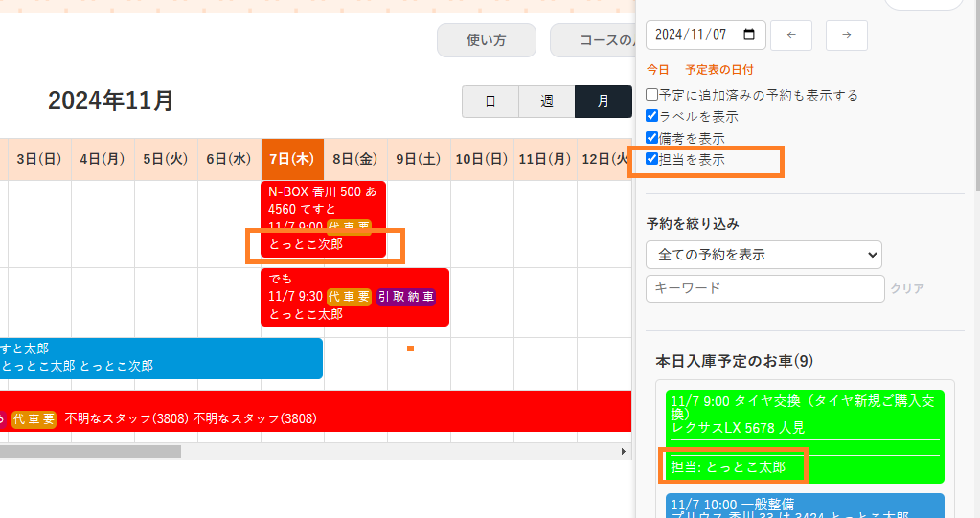Viewport: 980px width, 518px height.
Task: Click the 代車要 label on N-BOX reservation
Action: click(349, 227)
